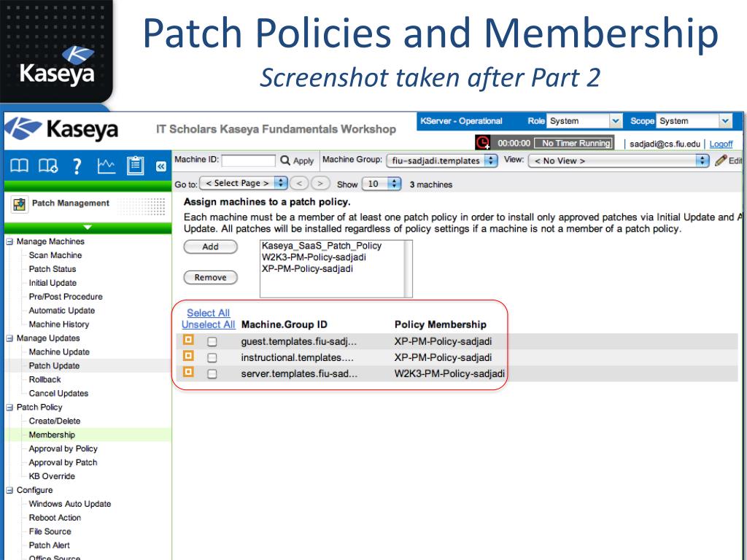The image size is (747, 560).
Task: Open Approval by Patch in the sidebar
Action: pyautogui.click(x=63, y=462)
